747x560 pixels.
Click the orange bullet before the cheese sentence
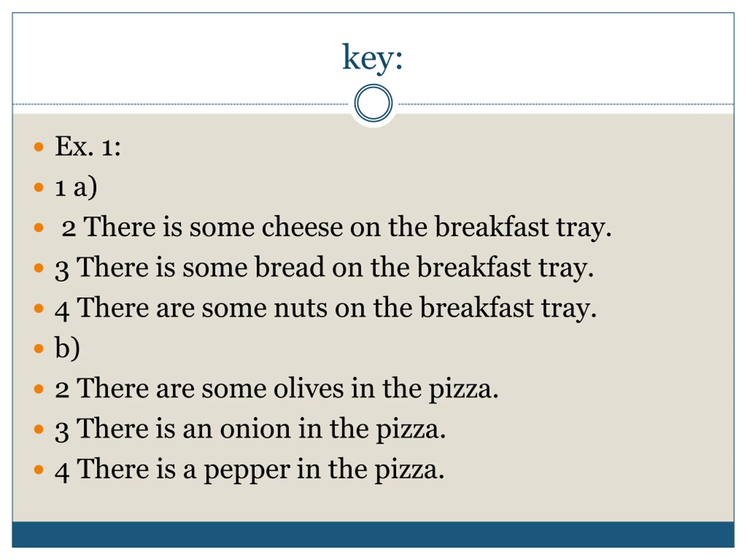39,228
